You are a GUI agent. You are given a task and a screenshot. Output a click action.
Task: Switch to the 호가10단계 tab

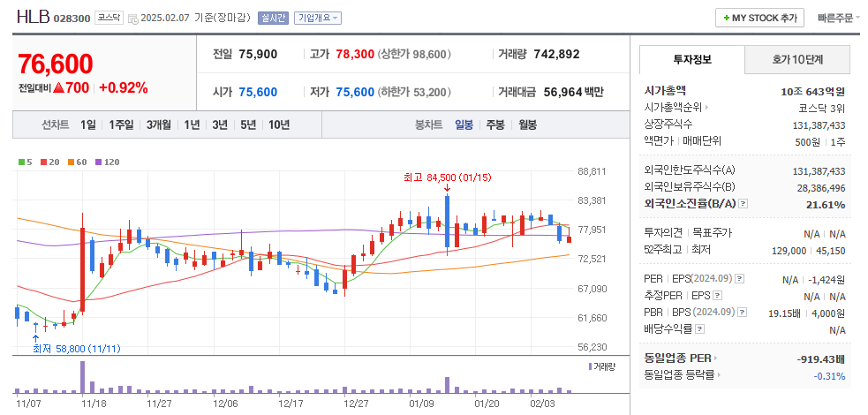pyautogui.click(x=797, y=60)
